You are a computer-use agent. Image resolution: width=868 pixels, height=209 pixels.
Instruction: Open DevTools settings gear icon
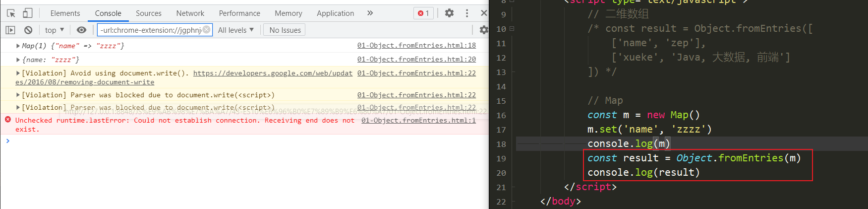click(449, 13)
